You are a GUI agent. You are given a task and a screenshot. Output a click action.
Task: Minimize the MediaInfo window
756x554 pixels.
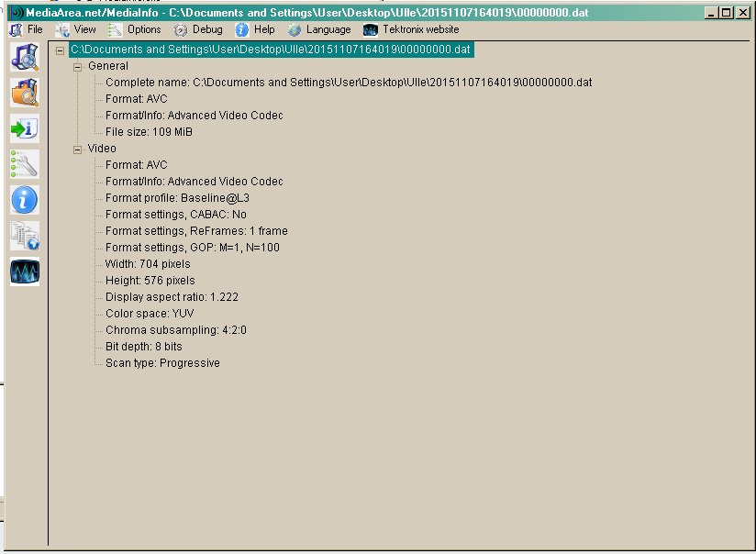pos(710,13)
